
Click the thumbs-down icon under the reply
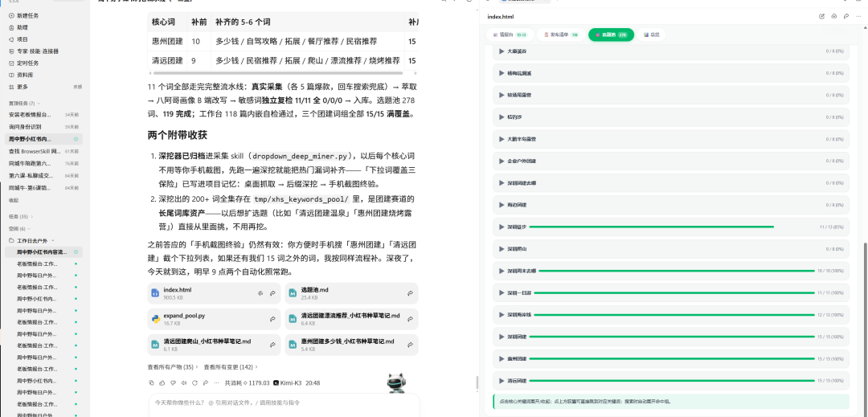pos(173,382)
